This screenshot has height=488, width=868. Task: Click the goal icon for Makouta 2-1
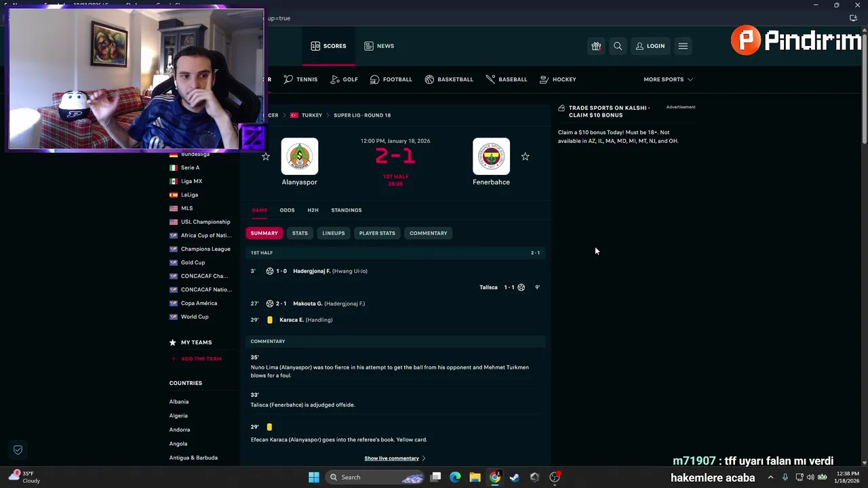269,304
